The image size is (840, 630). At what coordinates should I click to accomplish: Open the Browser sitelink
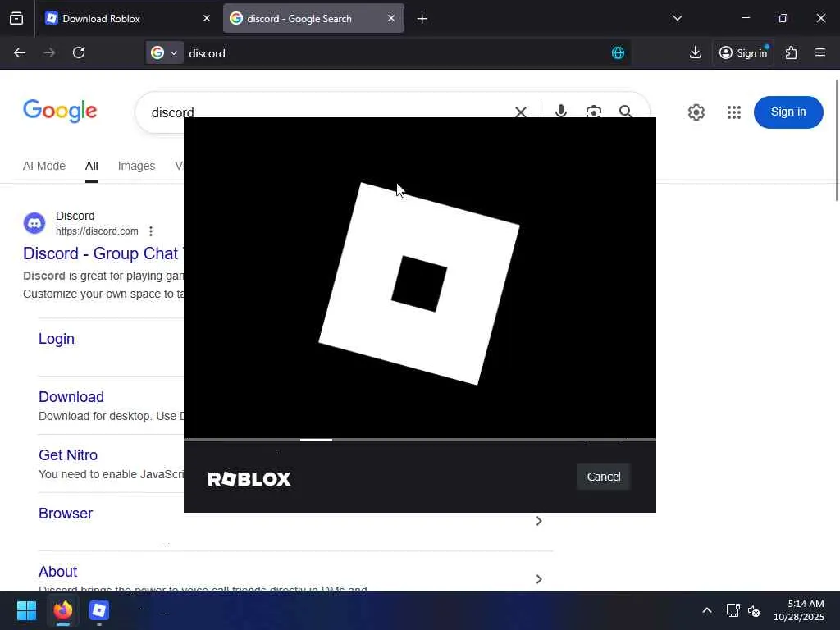[66, 514]
